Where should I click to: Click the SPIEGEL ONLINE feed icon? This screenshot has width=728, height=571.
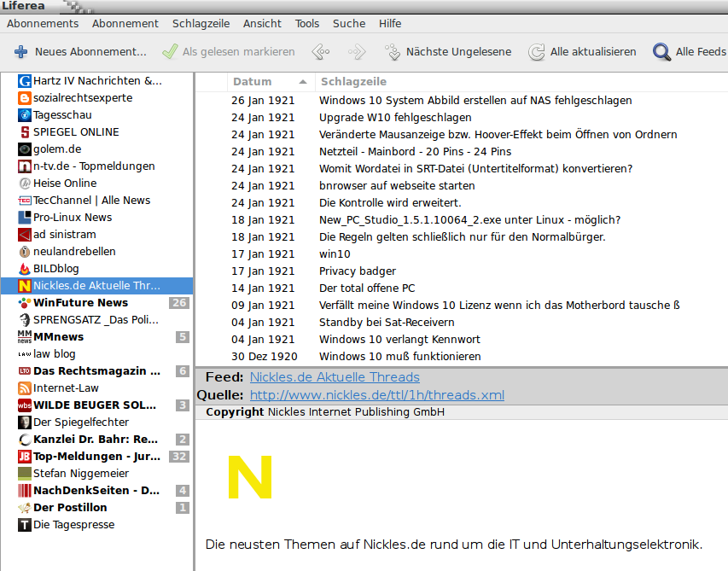point(25,132)
